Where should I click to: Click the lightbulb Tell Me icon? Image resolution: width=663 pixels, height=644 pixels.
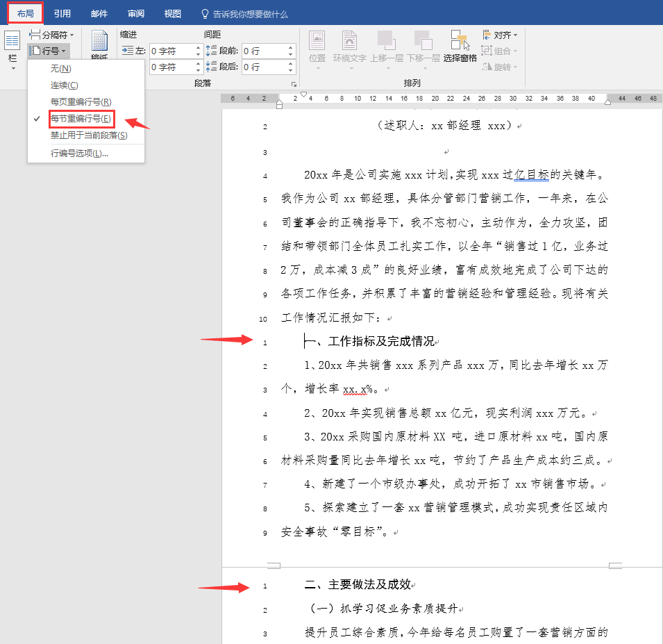click(205, 14)
